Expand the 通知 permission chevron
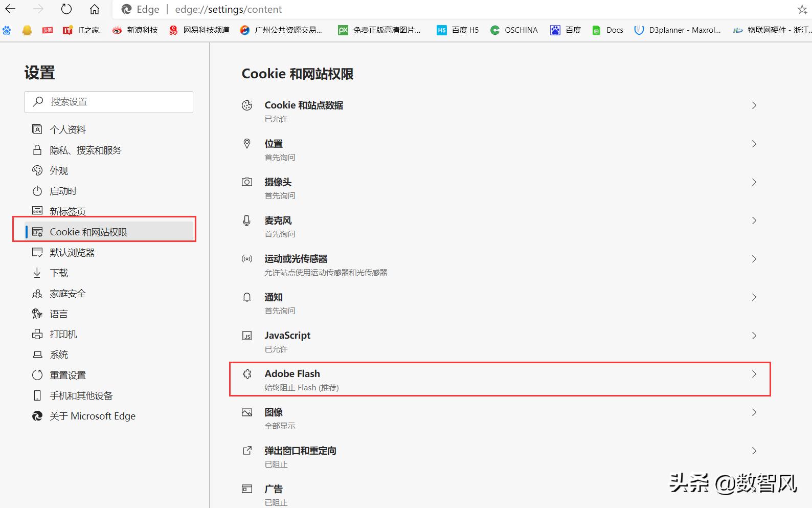 754,297
